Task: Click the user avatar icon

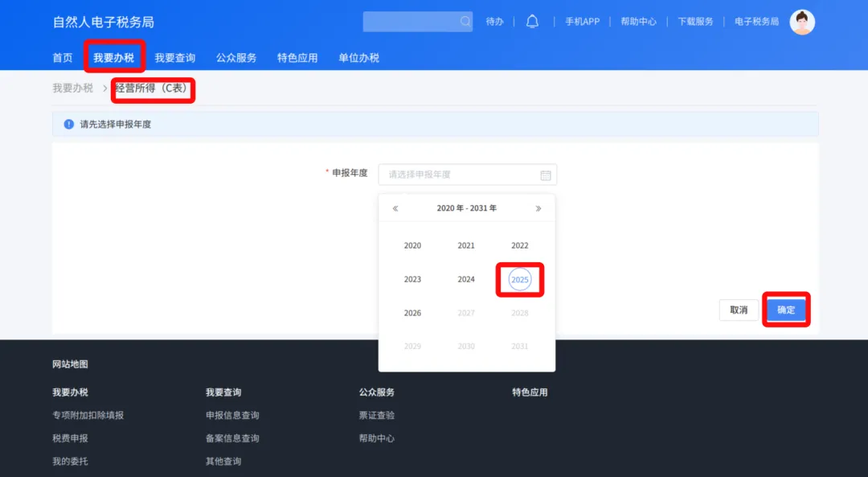Action: click(x=801, y=23)
